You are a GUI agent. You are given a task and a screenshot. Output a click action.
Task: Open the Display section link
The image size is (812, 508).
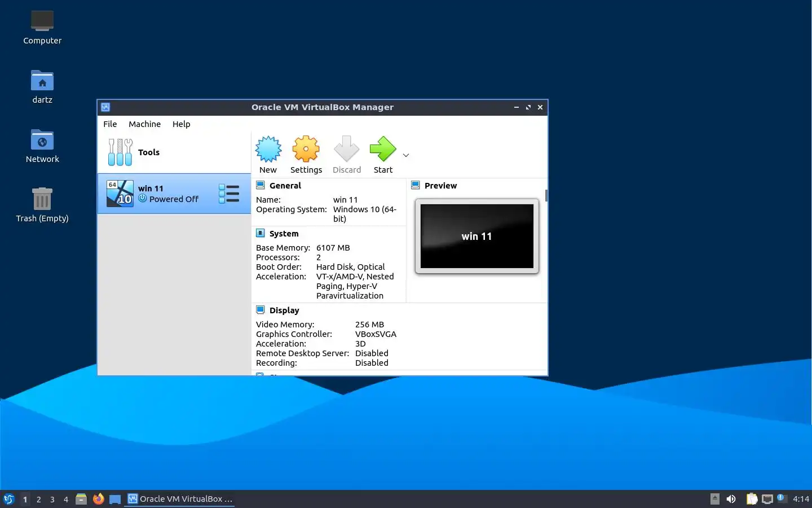(x=284, y=310)
